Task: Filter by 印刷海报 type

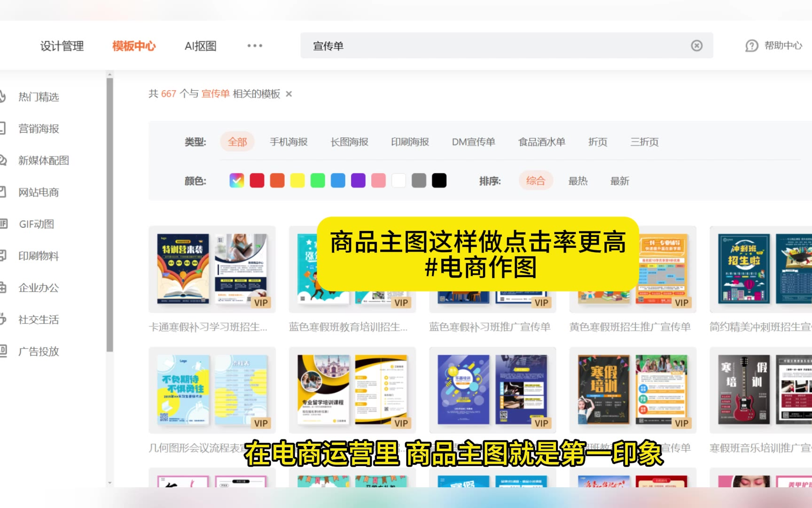Action: click(410, 142)
